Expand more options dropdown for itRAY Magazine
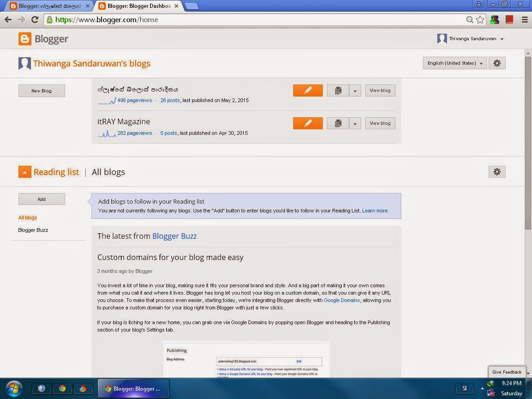The image size is (532, 399). coord(355,123)
